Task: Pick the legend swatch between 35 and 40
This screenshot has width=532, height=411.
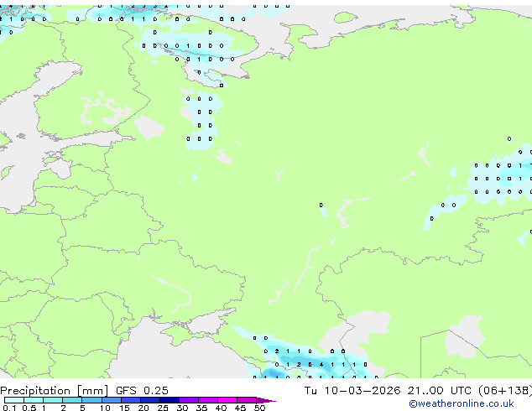Action: pyautogui.click(x=208, y=400)
